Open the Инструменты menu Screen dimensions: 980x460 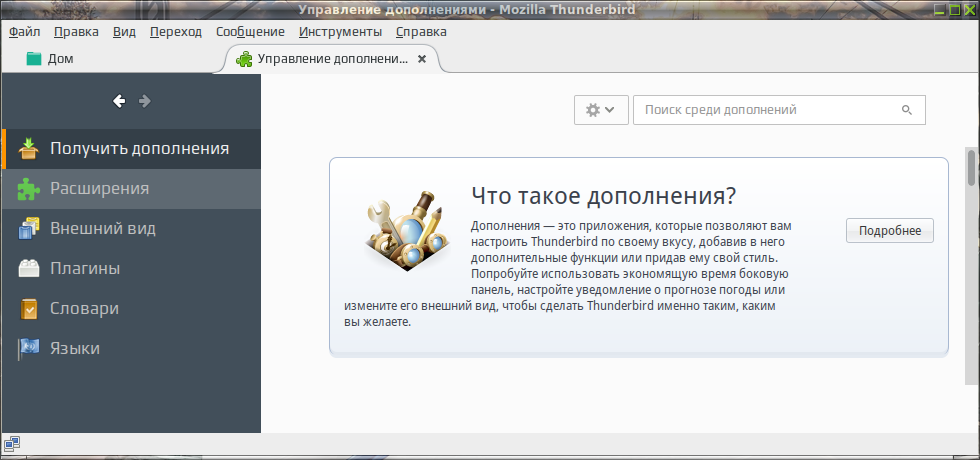341,32
